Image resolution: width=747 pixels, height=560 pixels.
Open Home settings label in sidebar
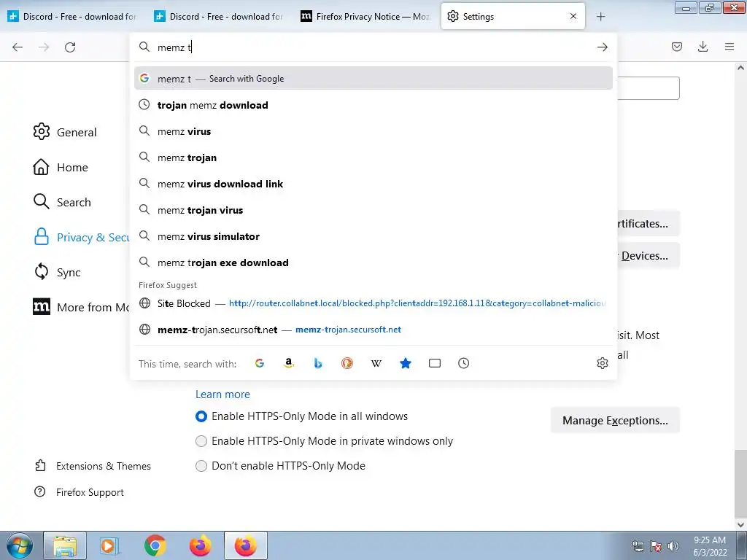72,167
